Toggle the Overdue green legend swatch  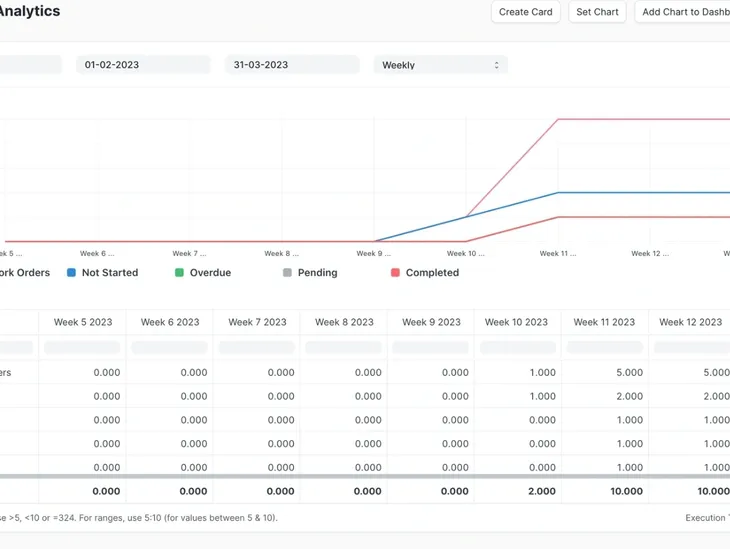[x=179, y=273]
